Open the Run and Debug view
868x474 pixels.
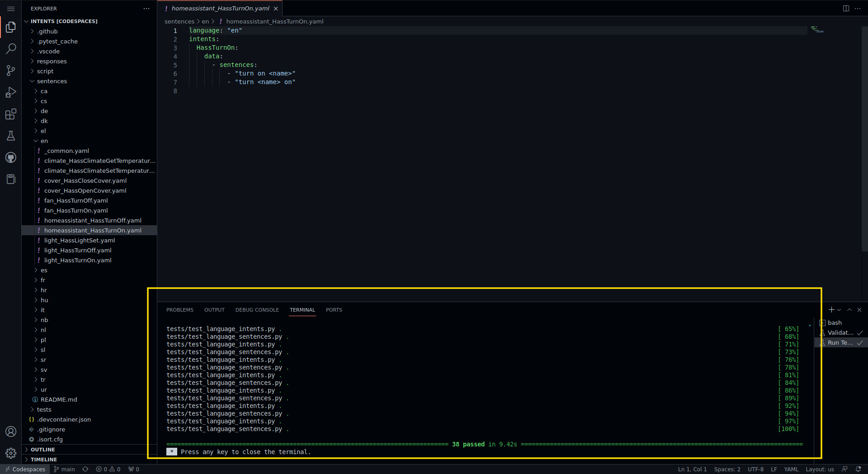click(11, 92)
